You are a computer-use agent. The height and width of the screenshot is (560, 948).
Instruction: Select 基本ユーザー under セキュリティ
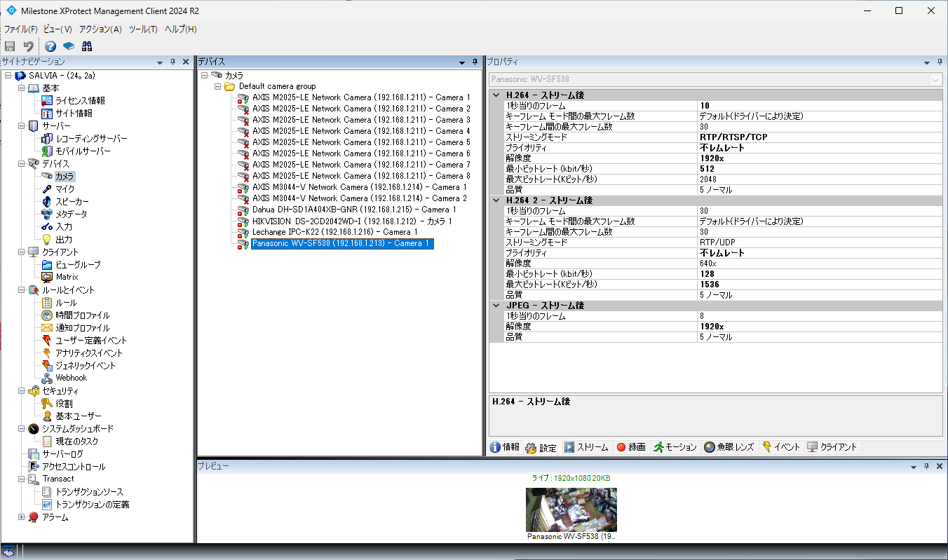coord(78,416)
